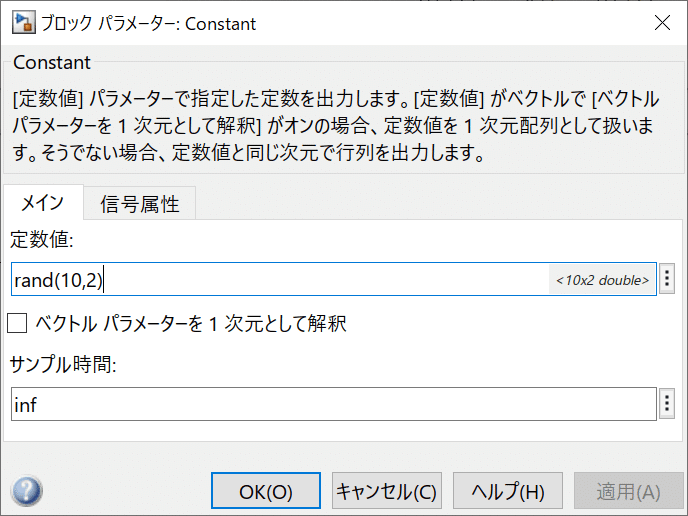Click the 適用(A) apply button
The width and height of the screenshot is (688, 516).
628,491
